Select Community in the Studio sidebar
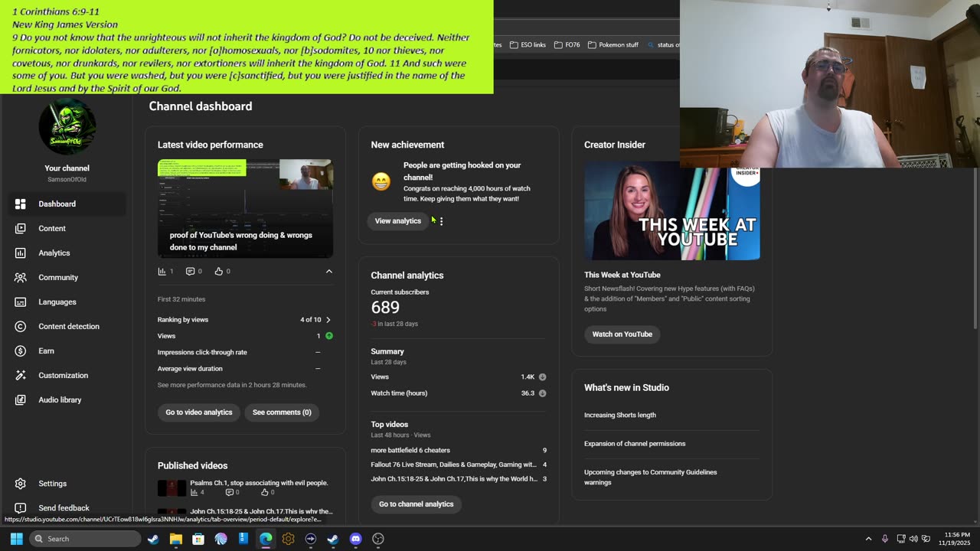The image size is (980, 551). pos(67,277)
